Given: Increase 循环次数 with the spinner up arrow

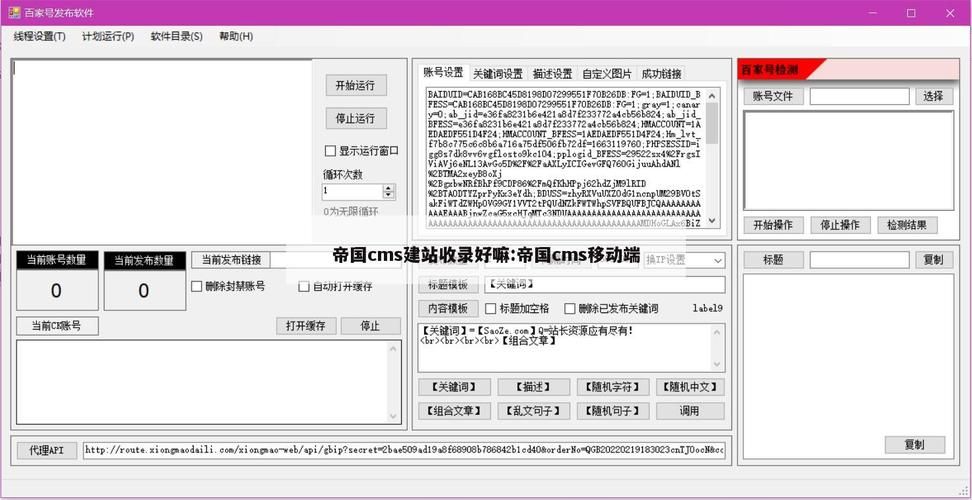Looking at the screenshot, I should (x=389, y=188).
